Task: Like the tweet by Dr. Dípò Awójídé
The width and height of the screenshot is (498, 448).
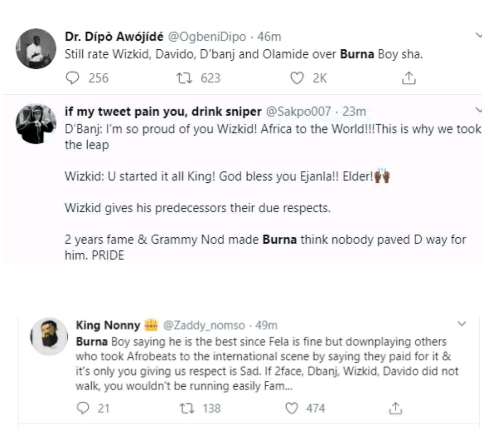Action: pos(297,78)
